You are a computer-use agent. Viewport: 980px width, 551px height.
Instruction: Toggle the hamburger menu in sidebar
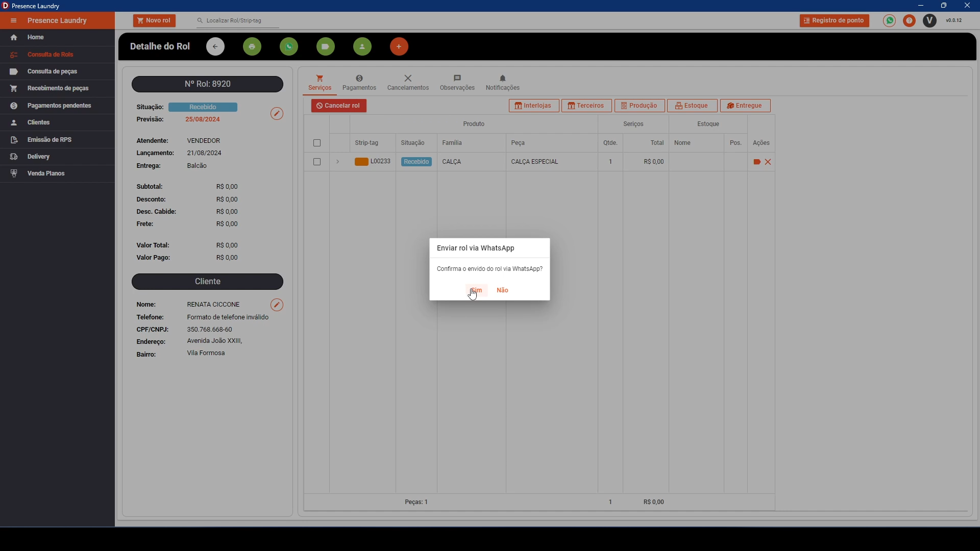click(14, 21)
